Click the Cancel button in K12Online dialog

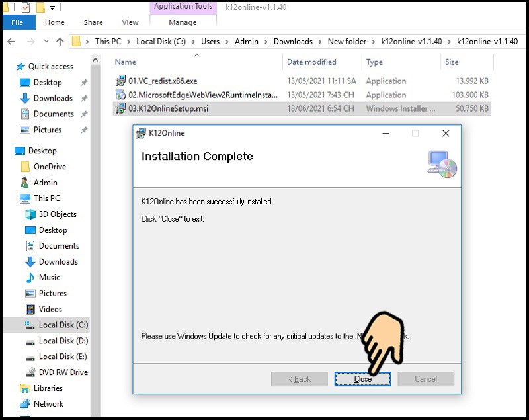(x=426, y=379)
